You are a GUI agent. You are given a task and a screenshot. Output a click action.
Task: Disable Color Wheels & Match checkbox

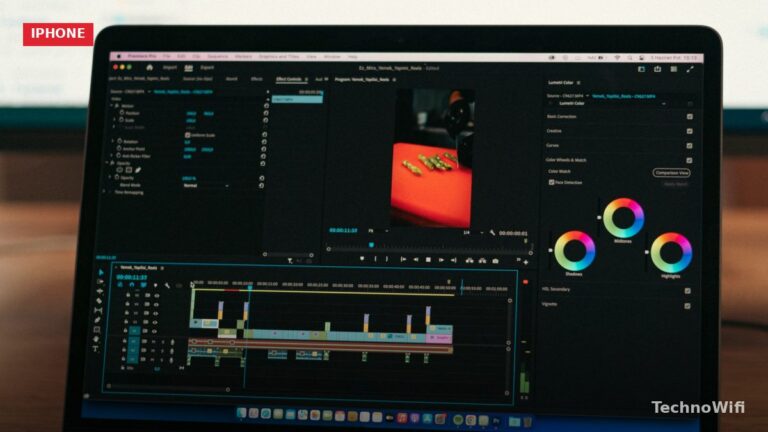(690, 160)
